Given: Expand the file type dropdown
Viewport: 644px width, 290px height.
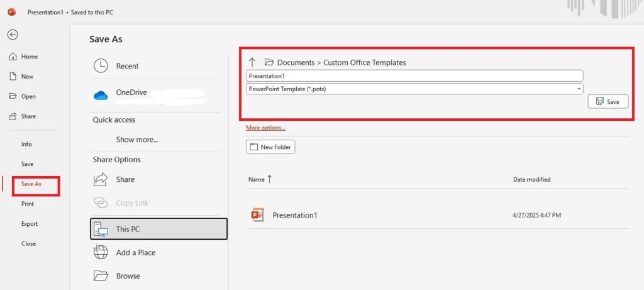Looking at the screenshot, I should click(578, 89).
